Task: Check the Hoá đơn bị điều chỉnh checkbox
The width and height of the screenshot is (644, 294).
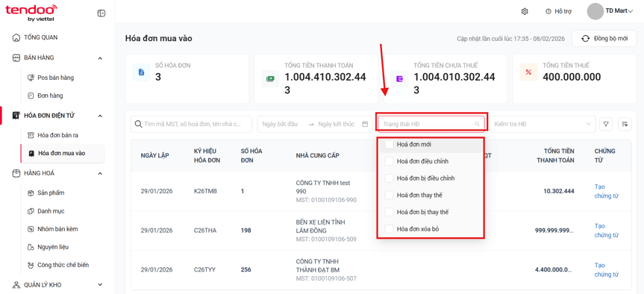Action: coord(389,178)
